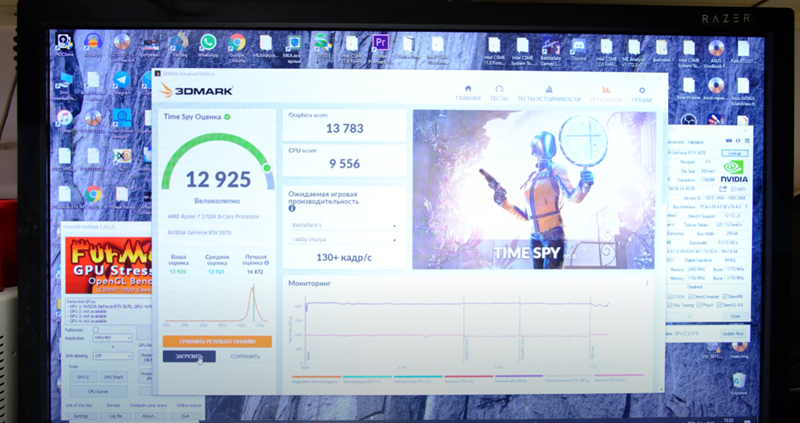This screenshot has height=423, width=800.
Task: Open the Опции settings gear icon
Action: click(642, 92)
